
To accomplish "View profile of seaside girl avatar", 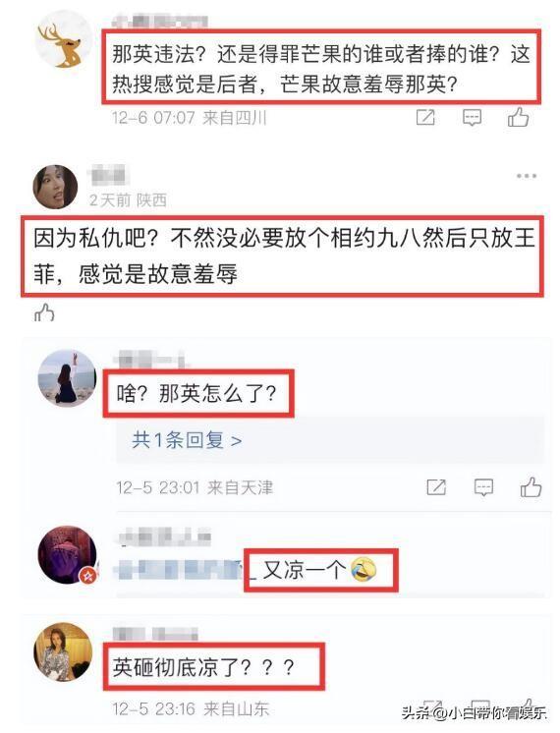I will (67, 377).
